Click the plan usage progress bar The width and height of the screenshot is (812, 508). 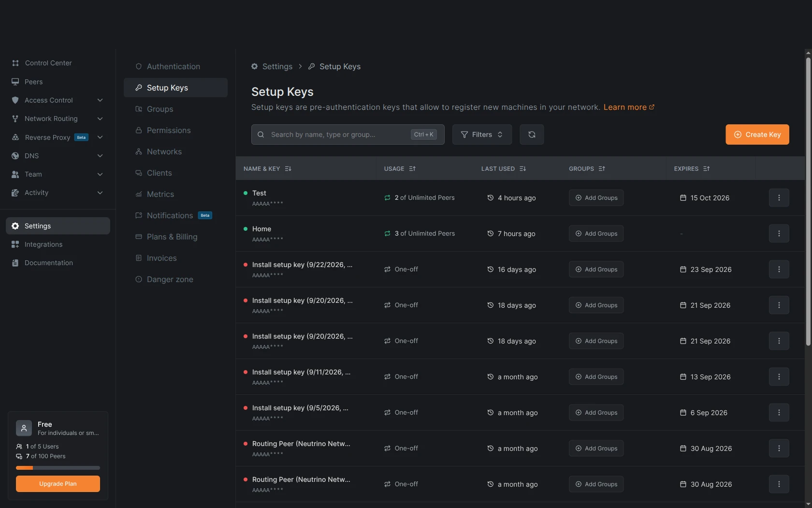click(x=58, y=468)
